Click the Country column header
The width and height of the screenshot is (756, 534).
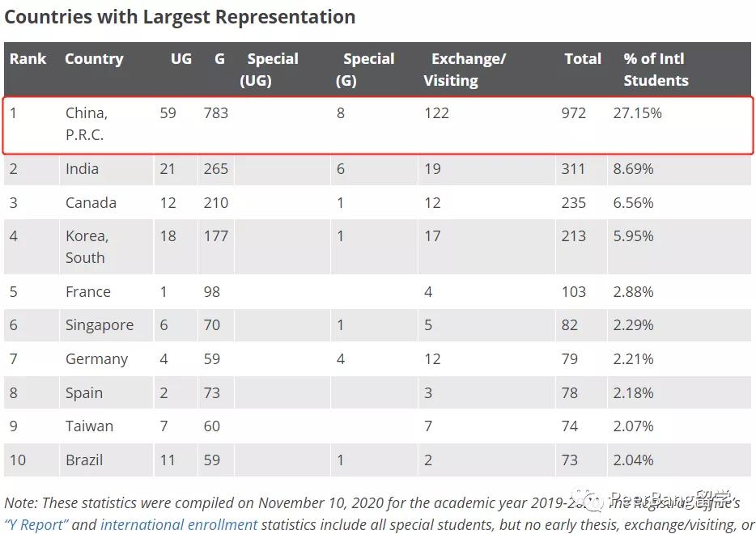coord(94,59)
